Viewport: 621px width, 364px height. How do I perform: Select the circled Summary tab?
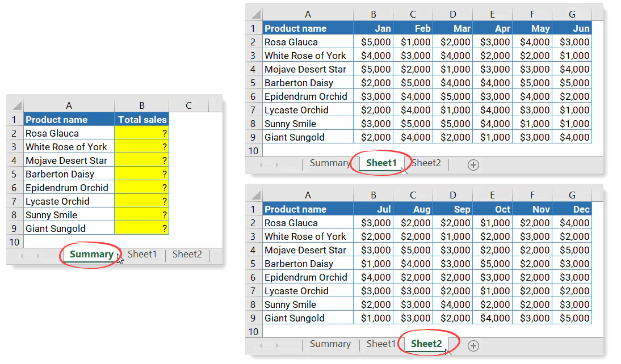click(91, 255)
